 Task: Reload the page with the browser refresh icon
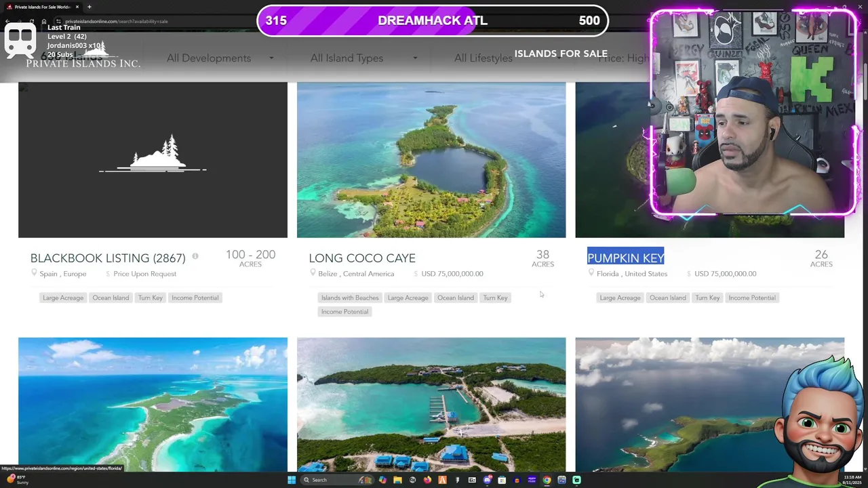pos(31,21)
